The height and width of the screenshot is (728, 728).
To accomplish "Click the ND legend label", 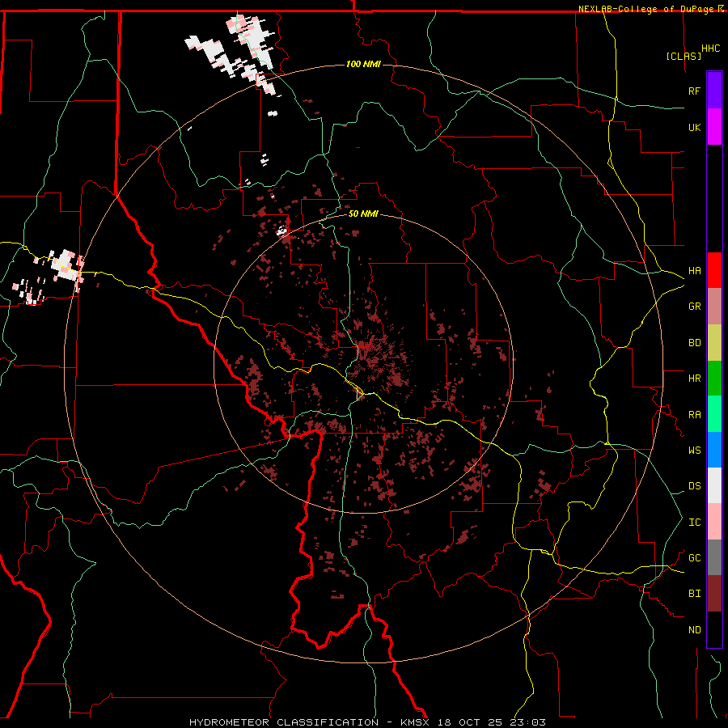I will (694, 630).
